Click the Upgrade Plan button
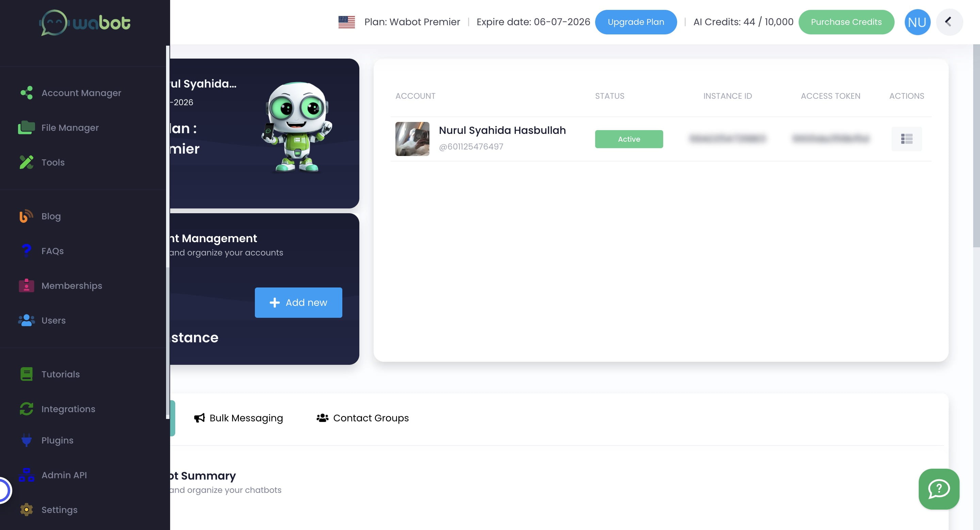The image size is (980, 530). click(x=636, y=22)
